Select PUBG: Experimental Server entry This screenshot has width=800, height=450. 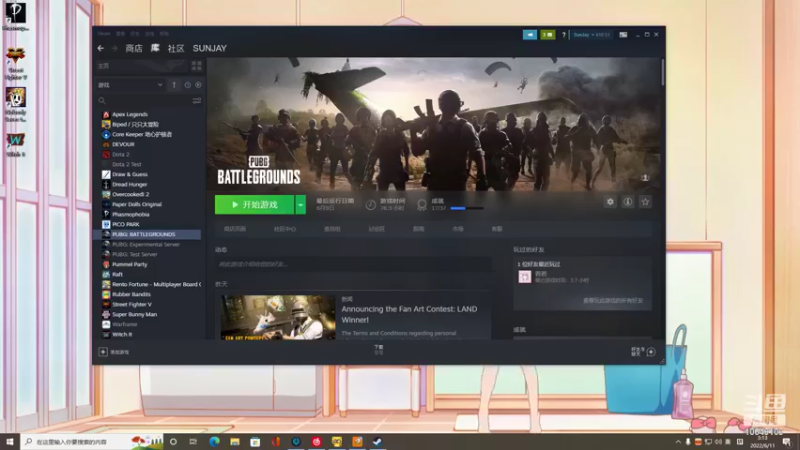pos(148,244)
